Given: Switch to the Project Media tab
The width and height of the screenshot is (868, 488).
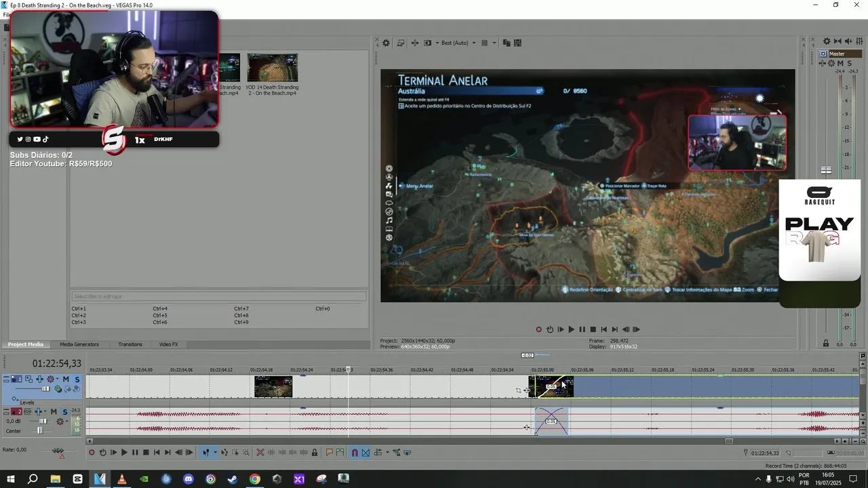Looking at the screenshot, I should (26, 344).
